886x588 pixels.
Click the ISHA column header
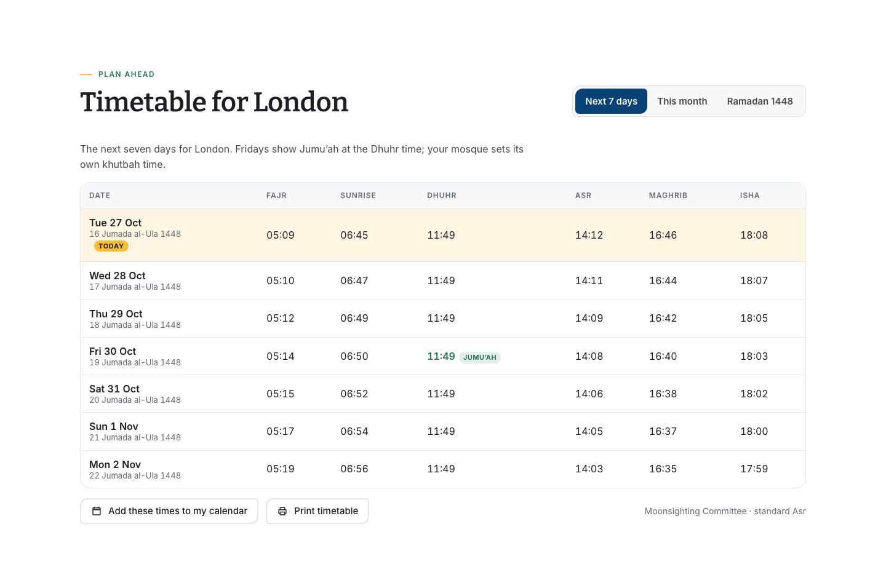tap(750, 196)
